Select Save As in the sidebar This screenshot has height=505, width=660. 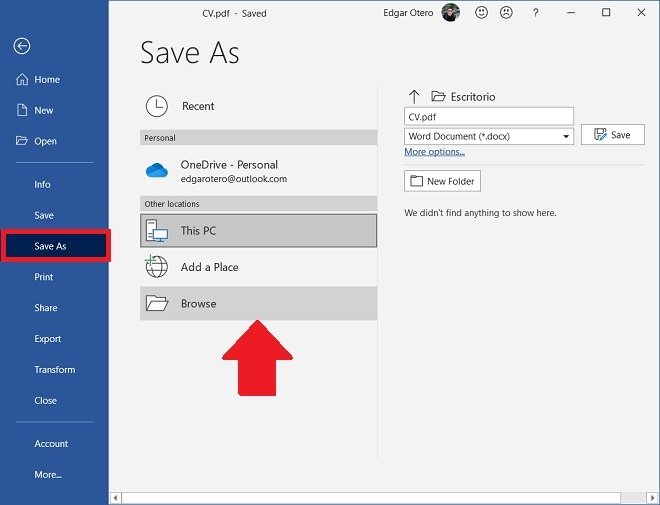55,246
